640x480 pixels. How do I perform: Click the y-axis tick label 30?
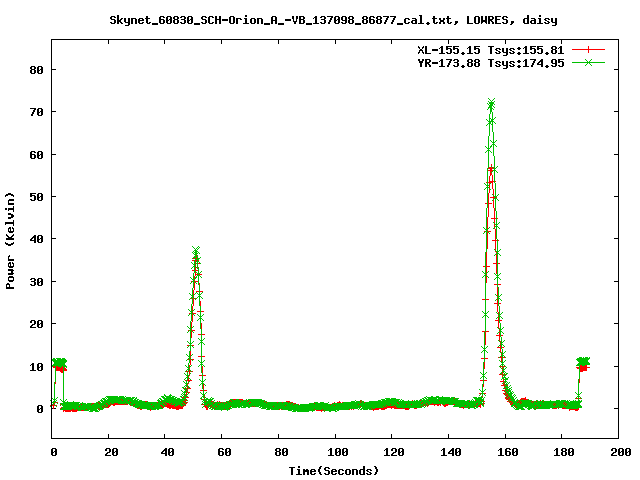point(36,282)
